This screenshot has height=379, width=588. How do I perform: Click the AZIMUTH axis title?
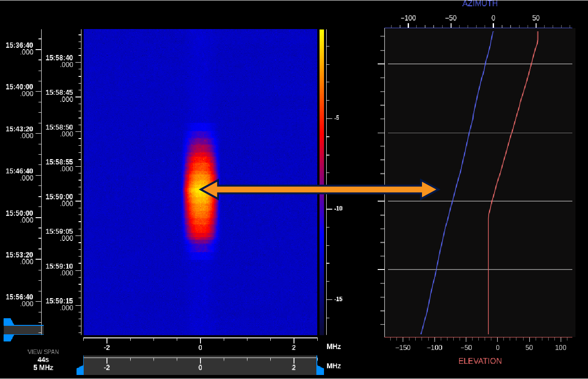click(x=480, y=4)
